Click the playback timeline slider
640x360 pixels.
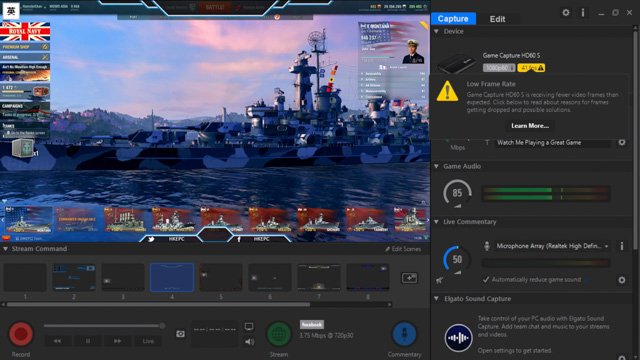104,326
